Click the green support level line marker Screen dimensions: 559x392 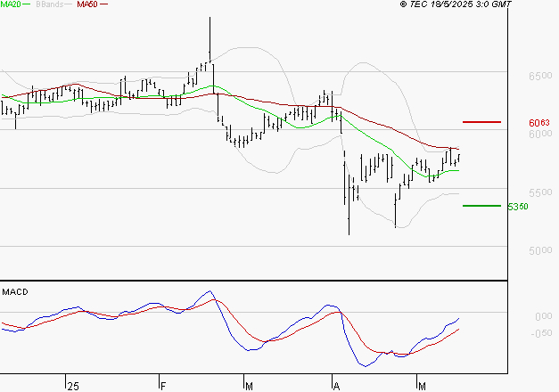point(481,206)
